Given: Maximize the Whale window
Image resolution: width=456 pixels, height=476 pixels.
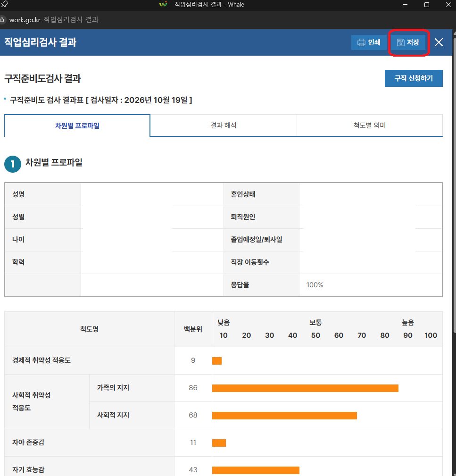Looking at the screenshot, I should click(x=427, y=5).
